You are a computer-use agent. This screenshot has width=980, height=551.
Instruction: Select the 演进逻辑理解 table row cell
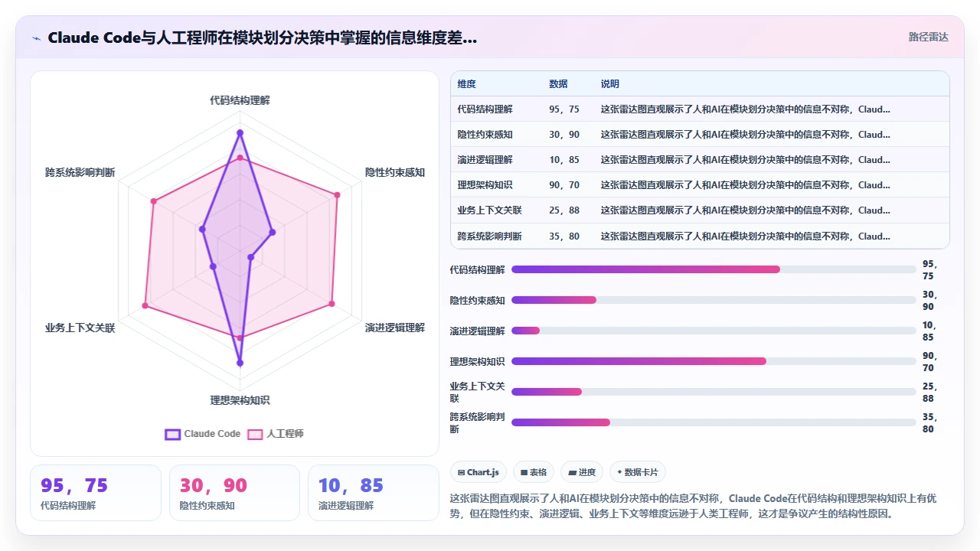pyautogui.click(x=485, y=160)
